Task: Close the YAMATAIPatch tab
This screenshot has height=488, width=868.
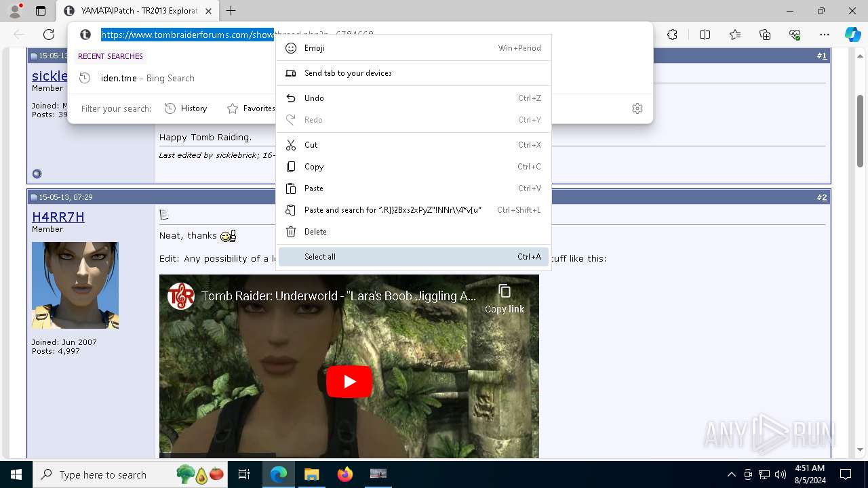Action: pos(208,11)
